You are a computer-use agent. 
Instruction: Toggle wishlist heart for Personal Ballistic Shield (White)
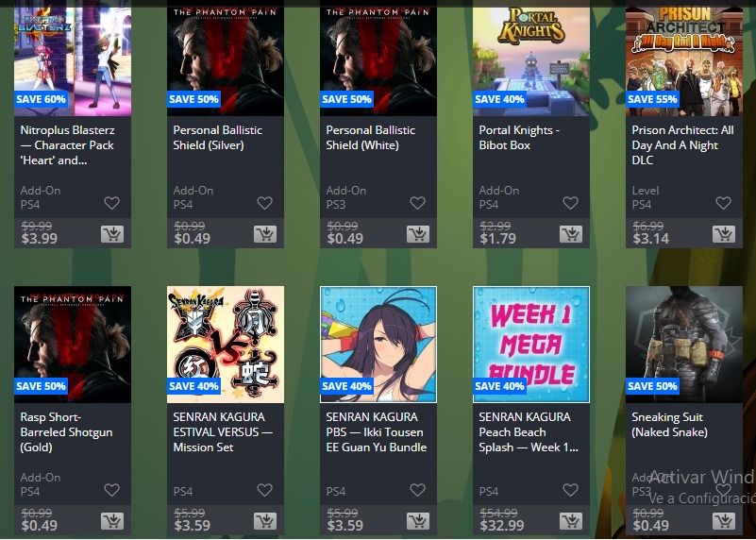click(417, 203)
